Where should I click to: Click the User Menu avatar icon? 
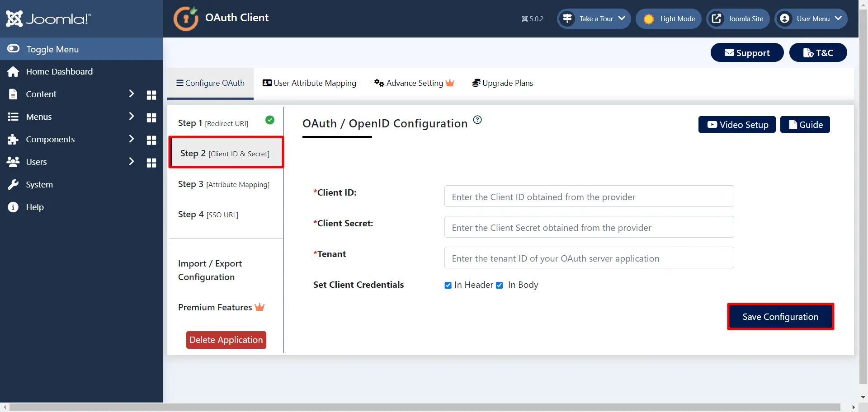785,19
